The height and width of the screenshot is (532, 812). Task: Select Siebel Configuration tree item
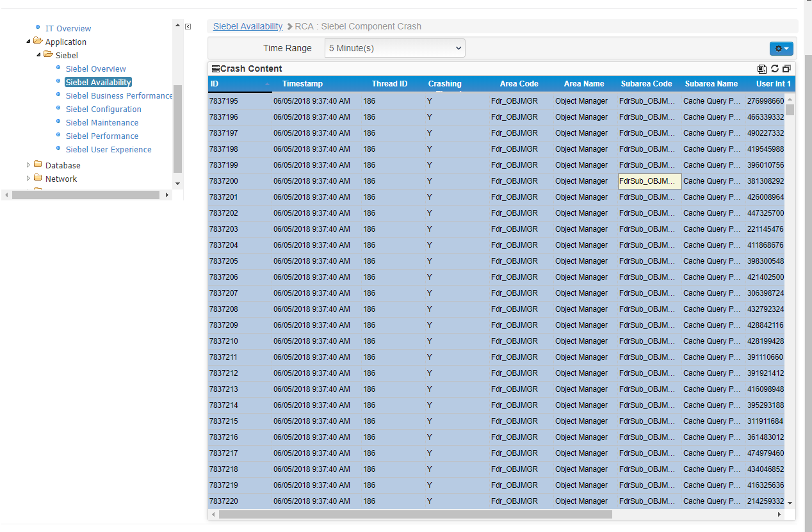click(x=103, y=109)
